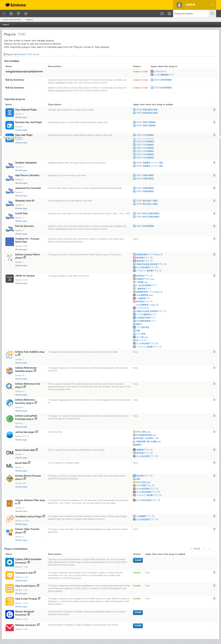Viewport: 221px width, 644px height.
Task: Open the home portal icon
Action: point(11,14)
